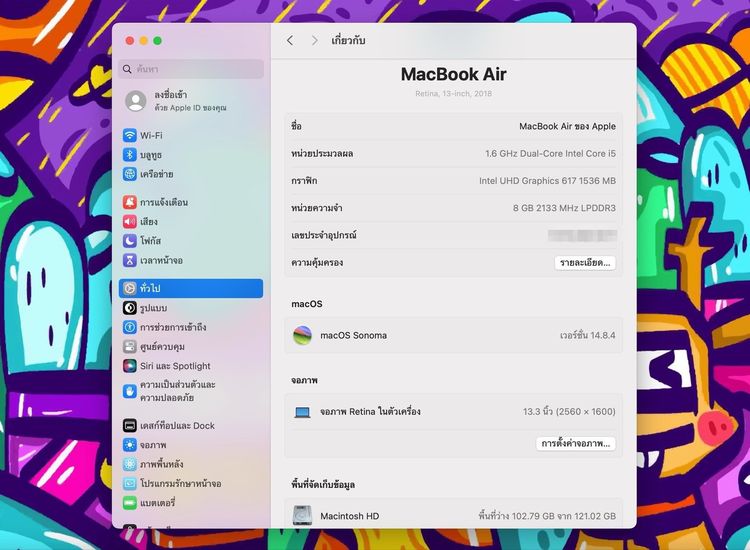The image size is (750, 550).
Task: Click the macOS Sonoma name text
Action: pyautogui.click(x=353, y=335)
